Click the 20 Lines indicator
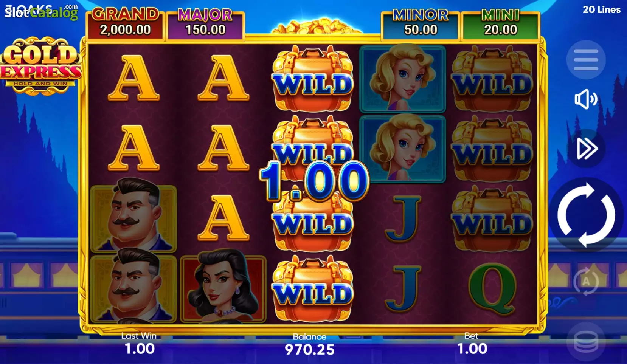This screenshot has width=627, height=364. (601, 9)
